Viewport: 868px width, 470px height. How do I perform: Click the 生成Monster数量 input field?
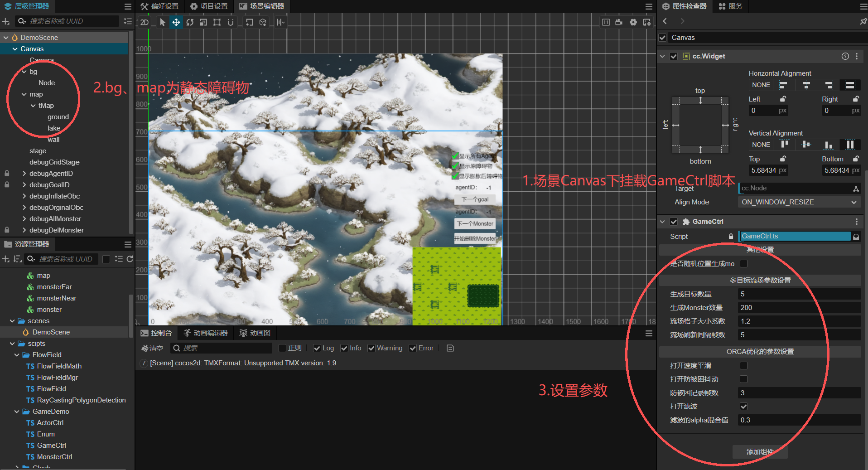[799, 308]
